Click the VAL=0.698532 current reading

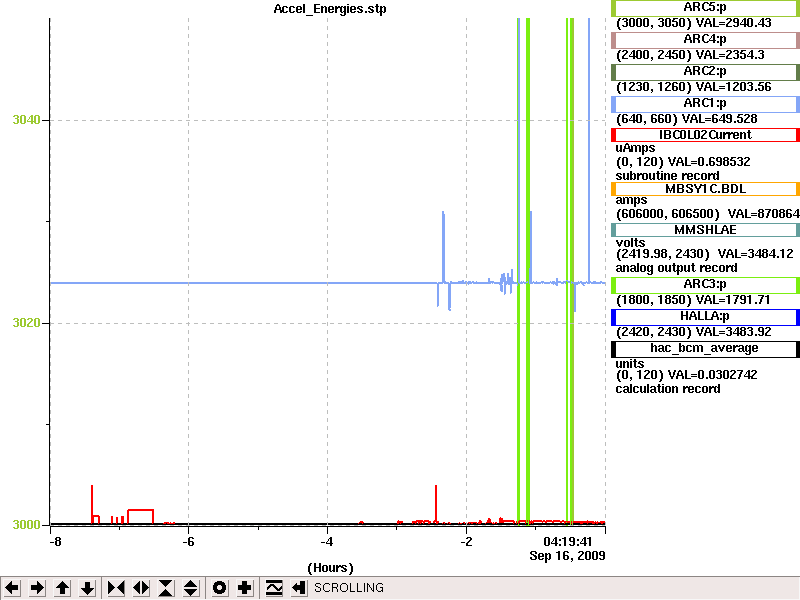(709, 162)
